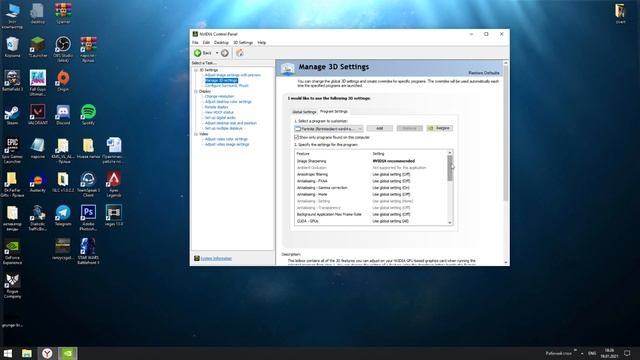Select Adjust desktop color settings
This screenshot has width=640, height=360.
tap(228, 102)
